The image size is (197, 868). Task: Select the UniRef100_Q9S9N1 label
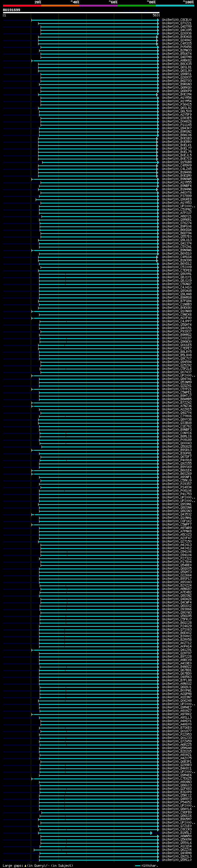177,504
